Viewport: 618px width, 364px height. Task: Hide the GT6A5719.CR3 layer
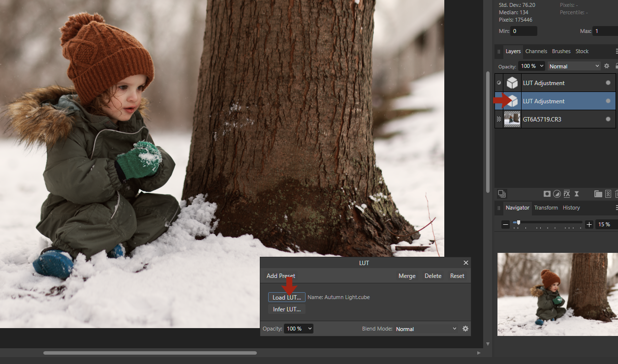point(608,119)
